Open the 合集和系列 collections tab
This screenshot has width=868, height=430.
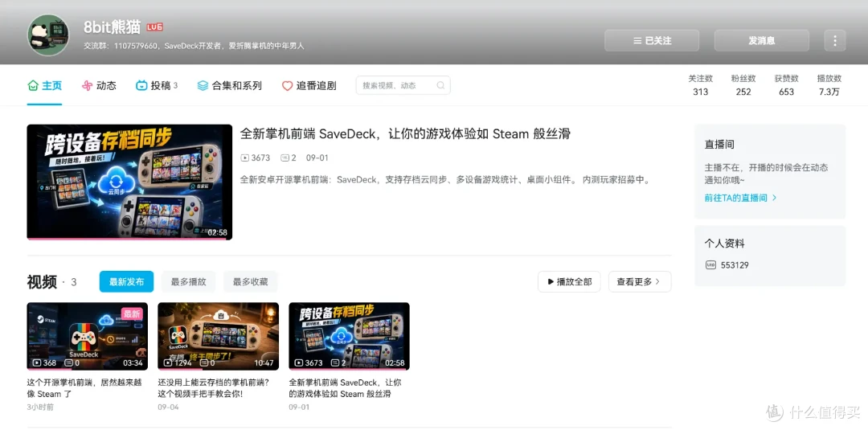tap(229, 86)
